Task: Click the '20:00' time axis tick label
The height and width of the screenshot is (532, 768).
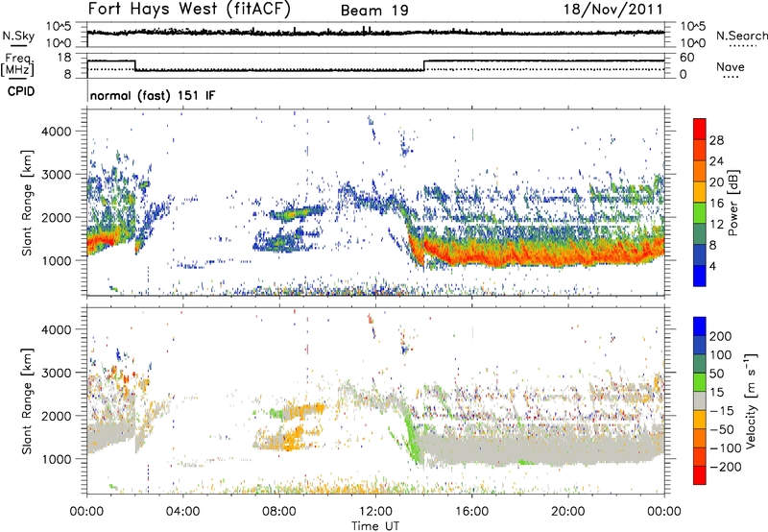Action: (567, 512)
